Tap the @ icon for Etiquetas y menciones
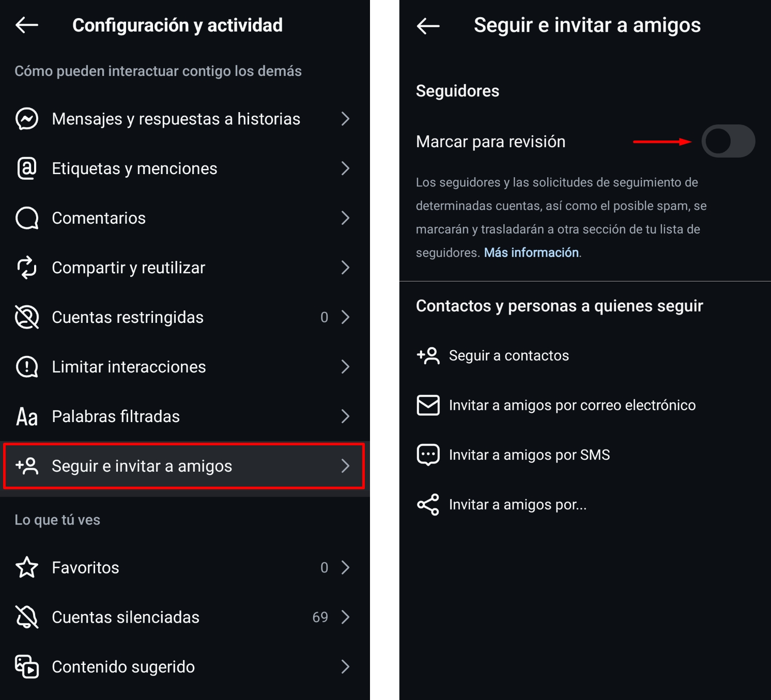 point(27,168)
